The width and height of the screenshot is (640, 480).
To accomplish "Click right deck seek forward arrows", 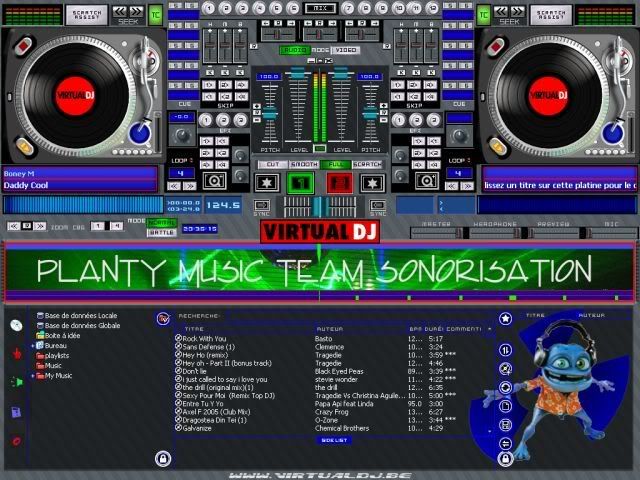I will tap(518, 11).
